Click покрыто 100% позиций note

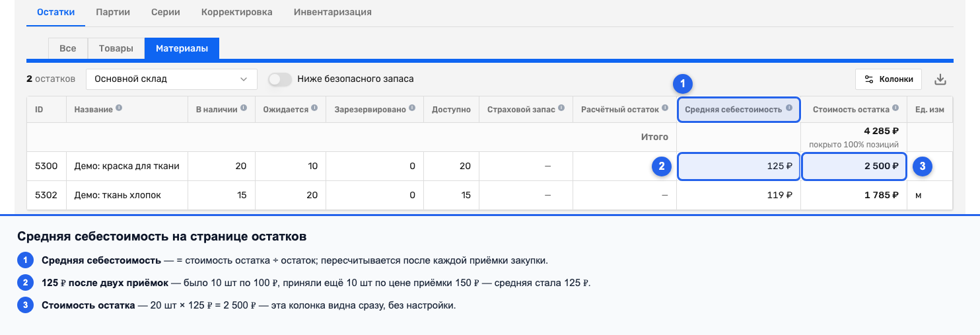[853, 144]
